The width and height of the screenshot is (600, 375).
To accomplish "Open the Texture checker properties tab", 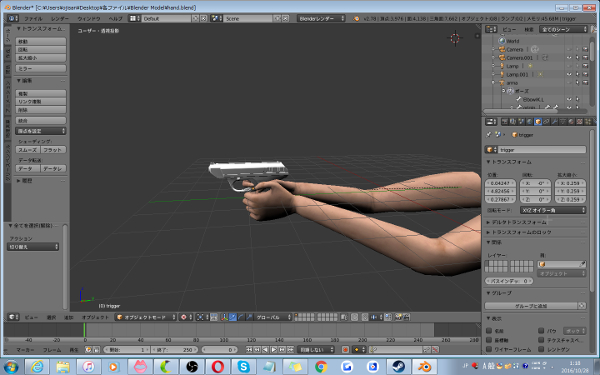I will point(579,122).
